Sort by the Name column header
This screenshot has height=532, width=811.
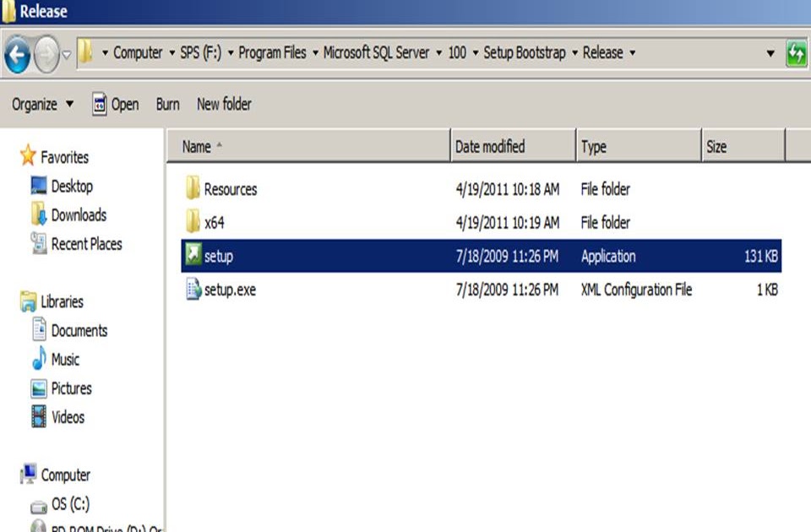[309, 146]
